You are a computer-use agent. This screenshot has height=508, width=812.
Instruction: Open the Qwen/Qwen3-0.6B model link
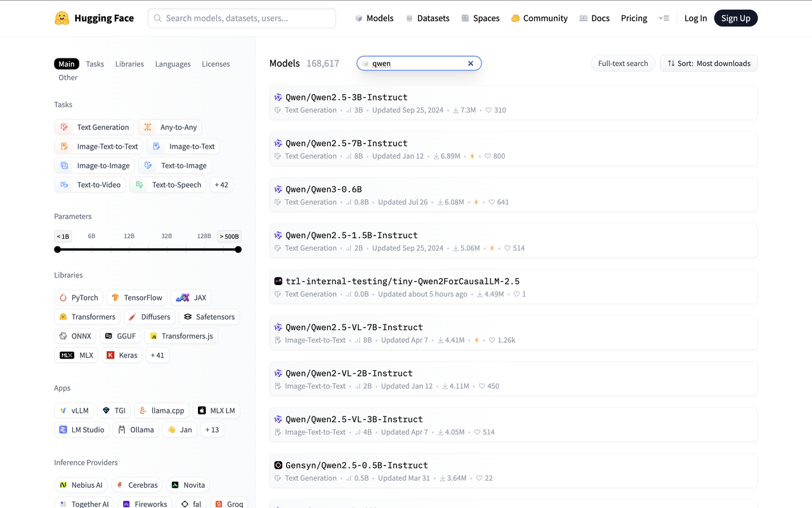point(324,189)
